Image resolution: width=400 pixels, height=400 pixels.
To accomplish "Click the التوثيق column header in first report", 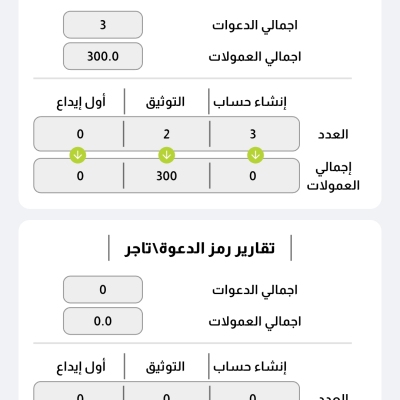I will pyautogui.click(x=165, y=101).
